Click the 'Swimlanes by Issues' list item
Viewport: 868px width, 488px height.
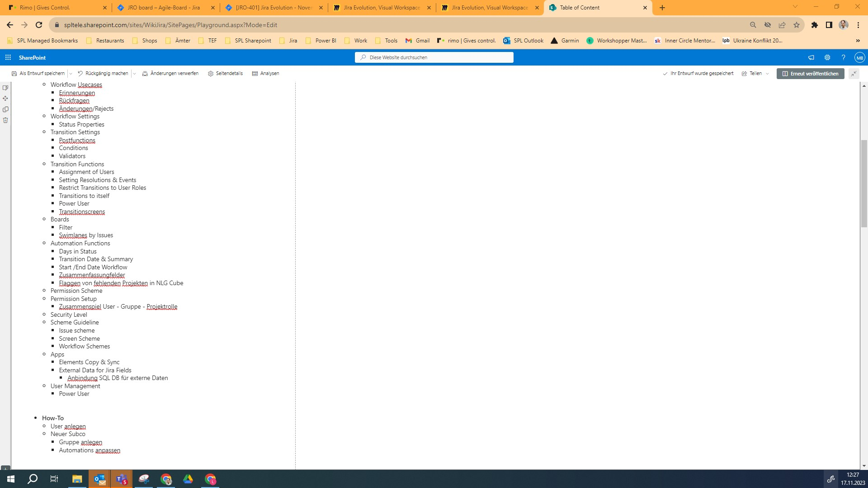[x=86, y=235]
